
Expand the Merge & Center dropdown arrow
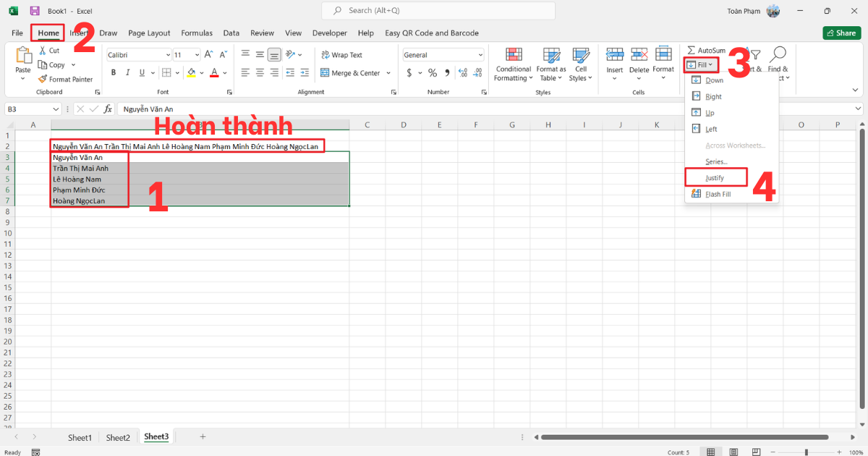pyautogui.click(x=388, y=73)
